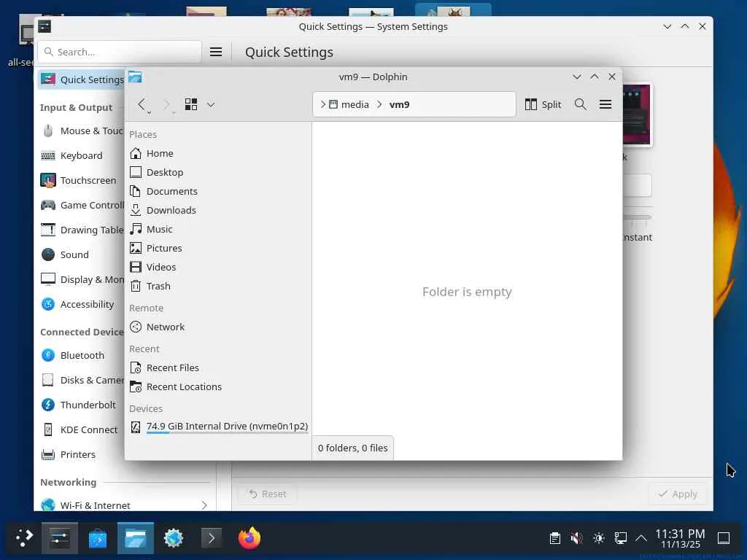Click the muted volume tray icon

[576, 538]
